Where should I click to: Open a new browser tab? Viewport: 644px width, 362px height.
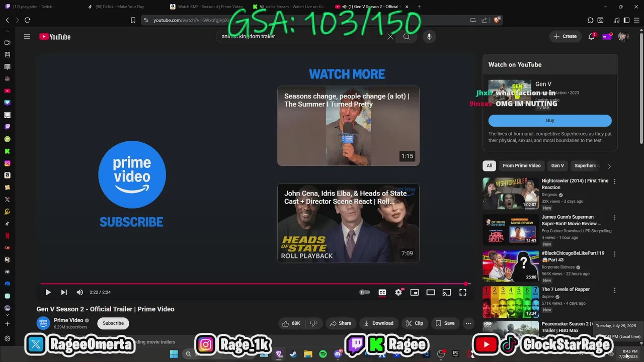pyautogui.click(x=419, y=7)
